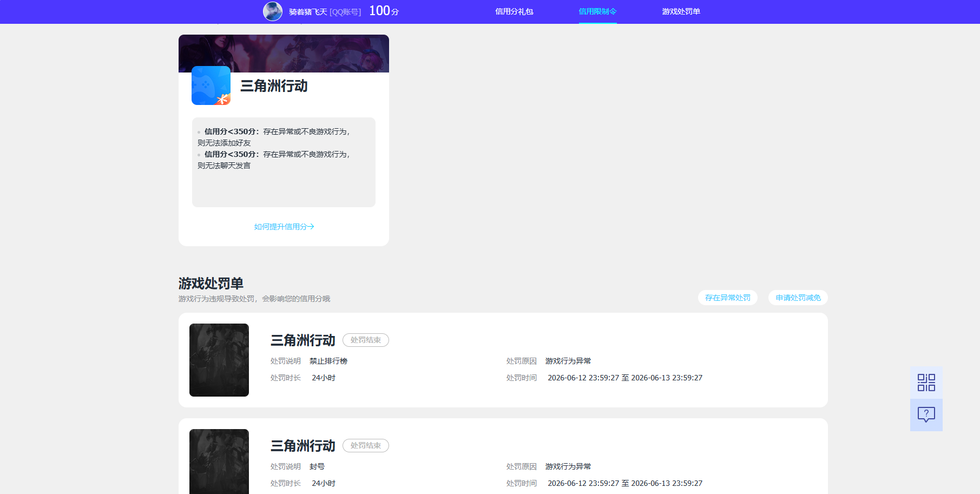Image resolution: width=980 pixels, height=494 pixels.
Task: Open the help question floating icon
Action: (x=926, y=415)
